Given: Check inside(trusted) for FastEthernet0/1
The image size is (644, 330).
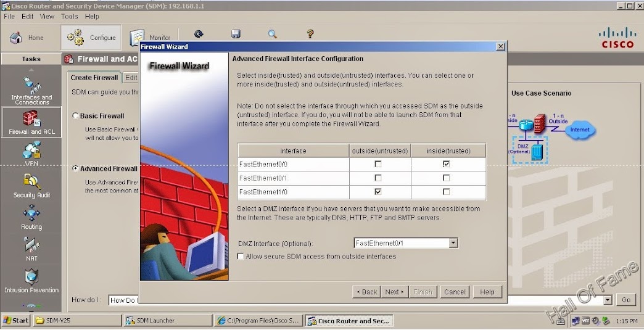Looking at the screenshot, I should click(x=447, y=178).
